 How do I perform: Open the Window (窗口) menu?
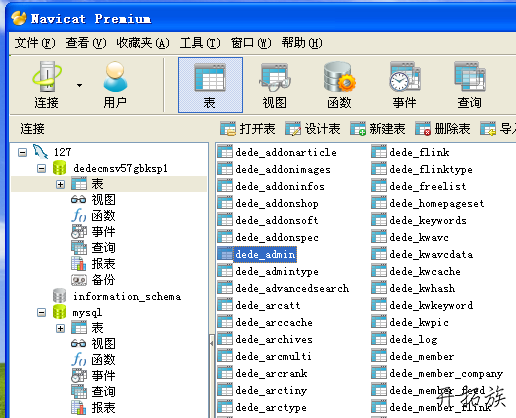click(x=251, y=43)
